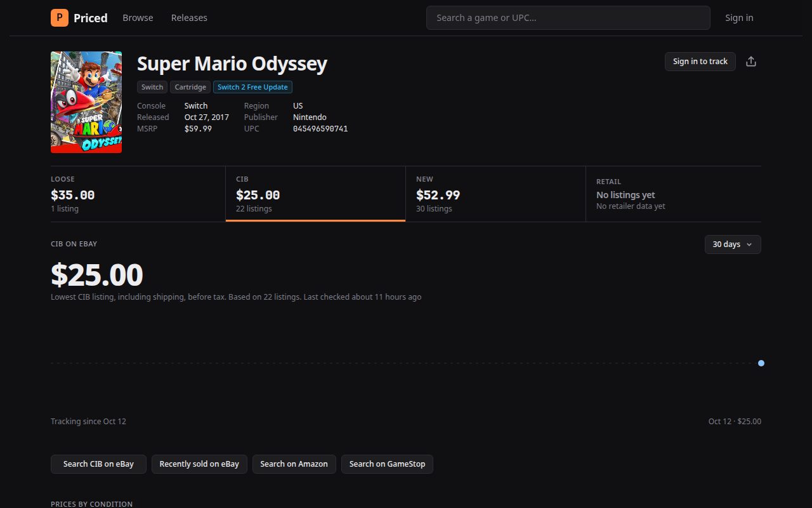812x508 pixels.
Task: Open the Browse menu item
Action: [x=138, y=18]
